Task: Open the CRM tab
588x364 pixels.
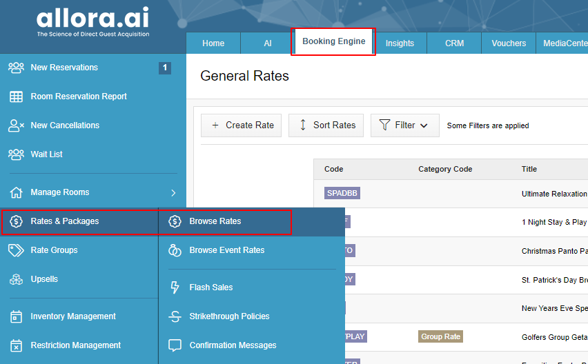Action: tap(455, 43)
